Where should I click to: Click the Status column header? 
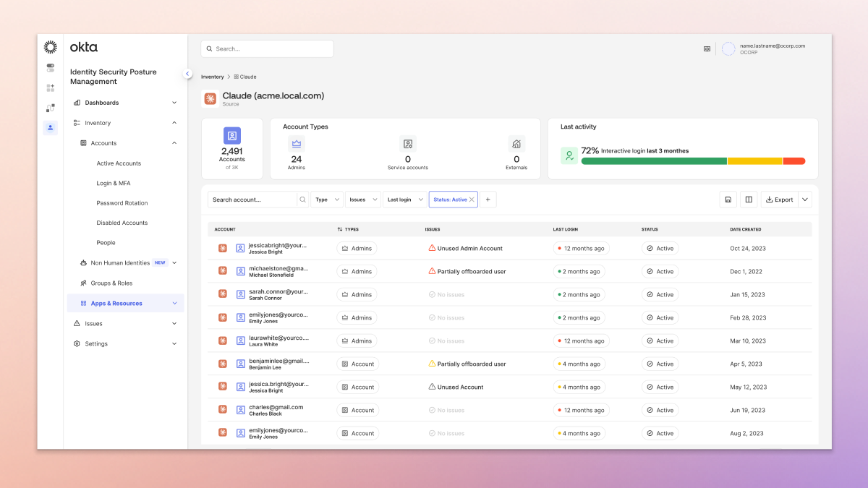650,229
